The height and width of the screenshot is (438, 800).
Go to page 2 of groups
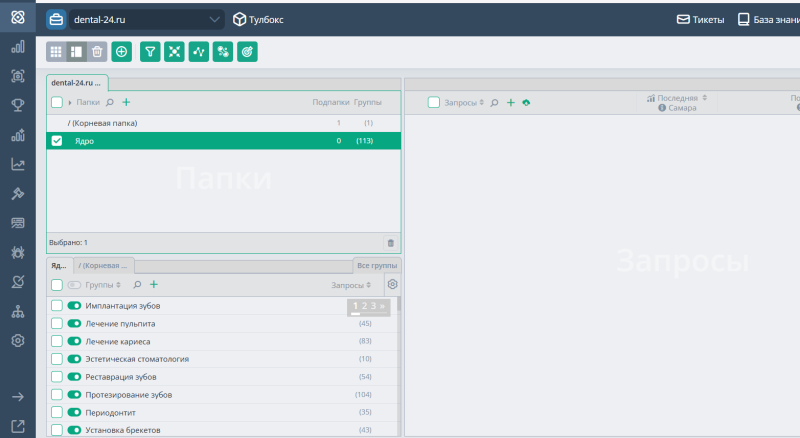tap(364, 306)
